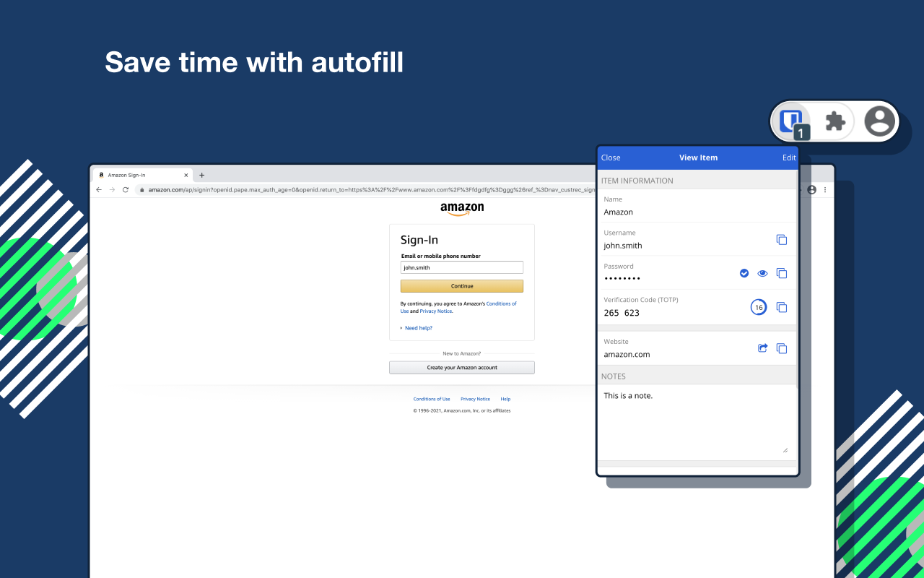Click the email or phone input field
The height and width of the screenshot is (578, 924).
(462, 267)
